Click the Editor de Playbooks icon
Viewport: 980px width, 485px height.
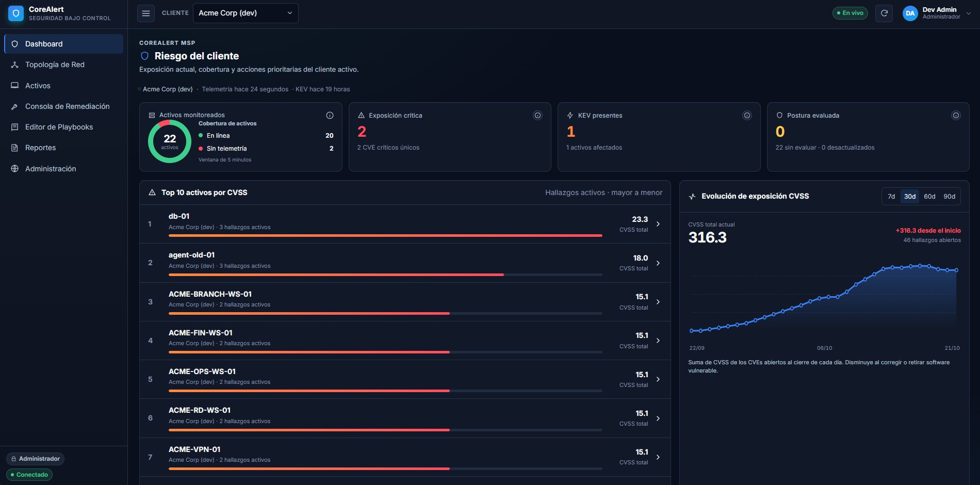(15, 127)
